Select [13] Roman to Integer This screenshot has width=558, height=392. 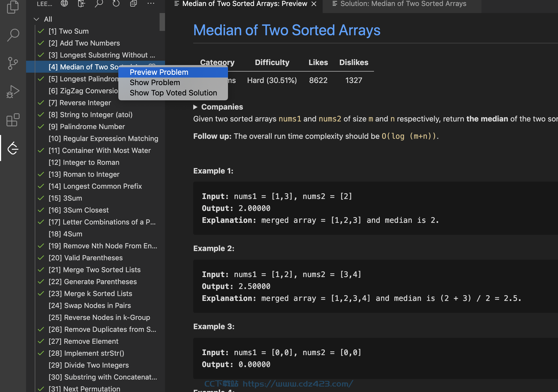tap(96, 174)
